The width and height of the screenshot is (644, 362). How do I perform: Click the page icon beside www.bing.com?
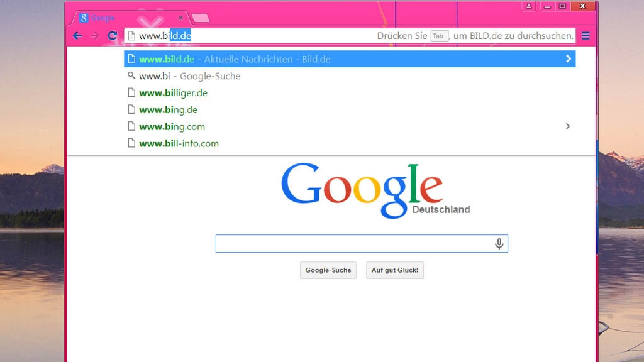point(131,126)
